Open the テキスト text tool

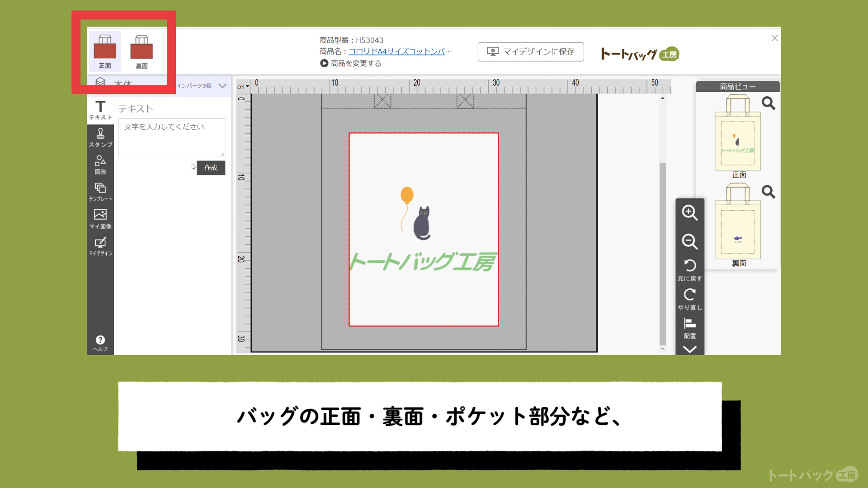[100, 110]
